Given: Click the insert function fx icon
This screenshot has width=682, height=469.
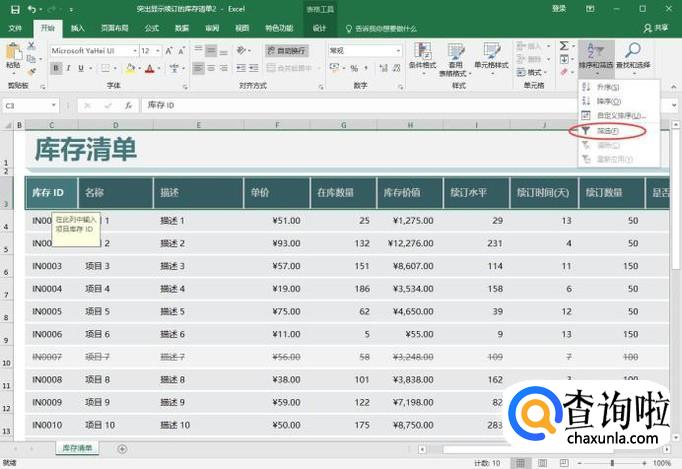Looking at the screenshot, I should [x=128, y=105].
